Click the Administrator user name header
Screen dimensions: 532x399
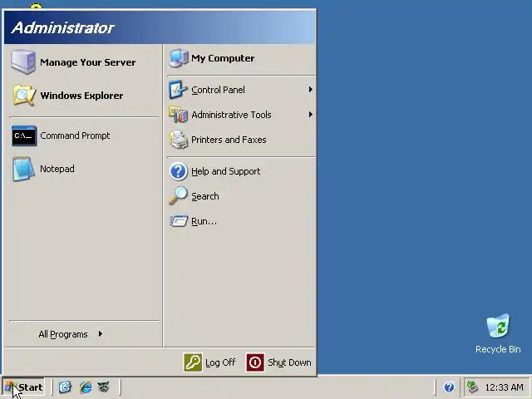63,27
